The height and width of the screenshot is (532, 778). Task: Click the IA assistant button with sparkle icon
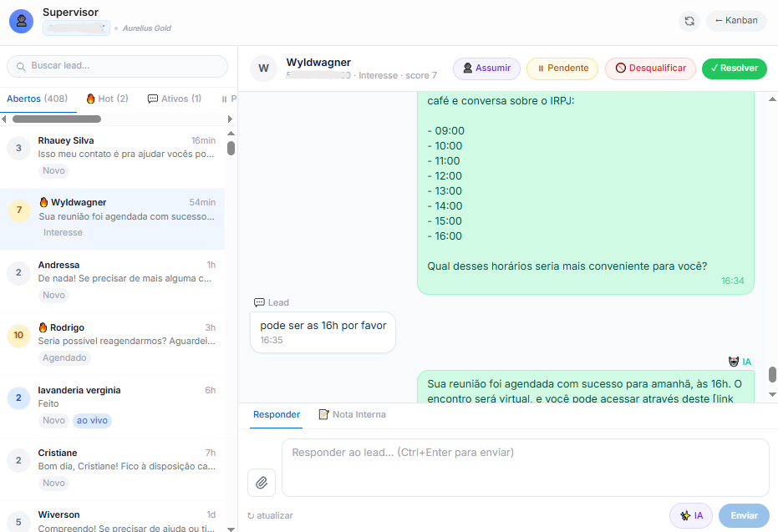691,515
